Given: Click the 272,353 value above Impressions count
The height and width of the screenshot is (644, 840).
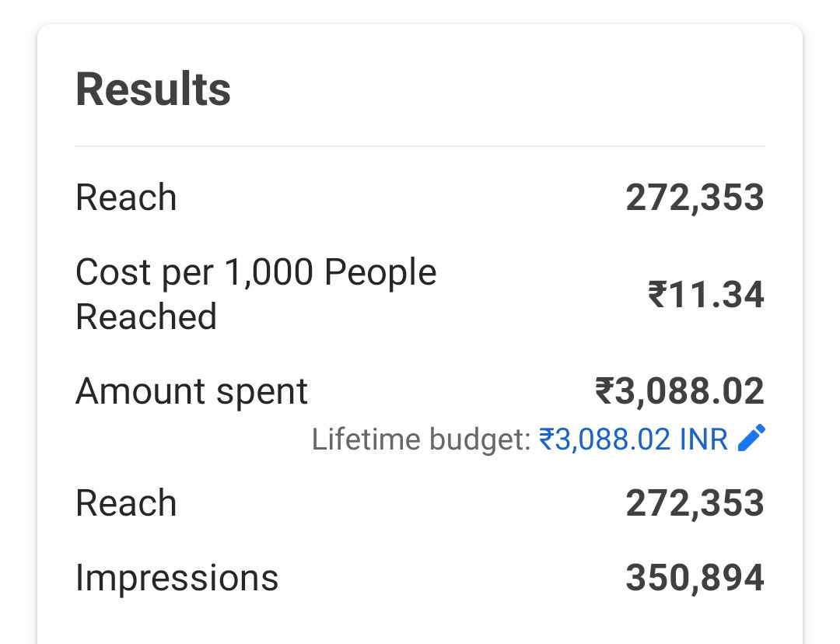Looking at the screenshot, I should [x=695, y=503].
